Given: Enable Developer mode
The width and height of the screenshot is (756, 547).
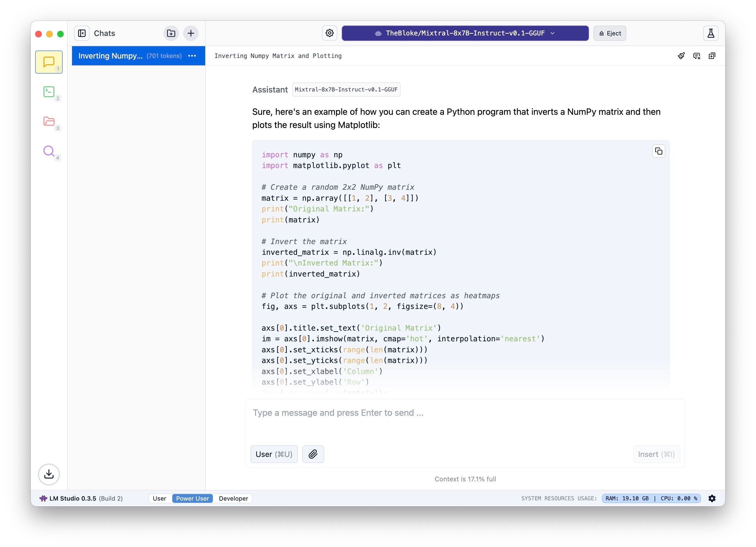Looking at the screenshot, I should (233, 498).
